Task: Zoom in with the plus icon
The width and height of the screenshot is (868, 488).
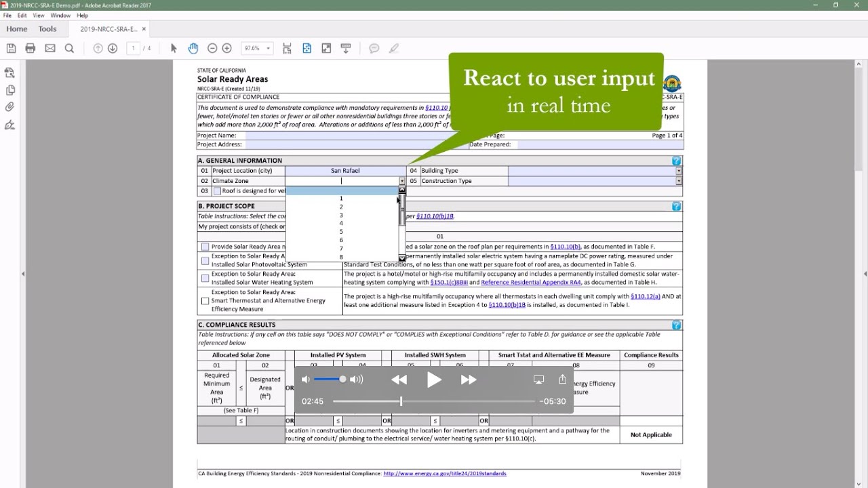Action: click(x=227, y=48)
